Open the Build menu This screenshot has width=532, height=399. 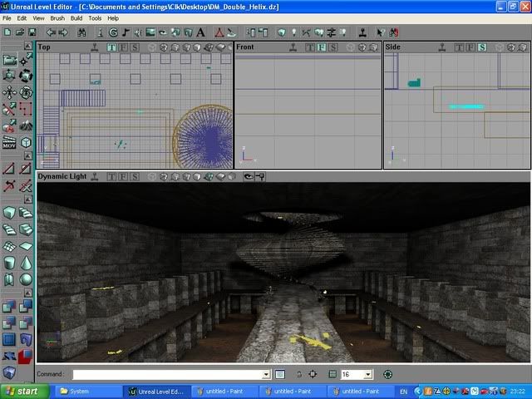point(76,17)
